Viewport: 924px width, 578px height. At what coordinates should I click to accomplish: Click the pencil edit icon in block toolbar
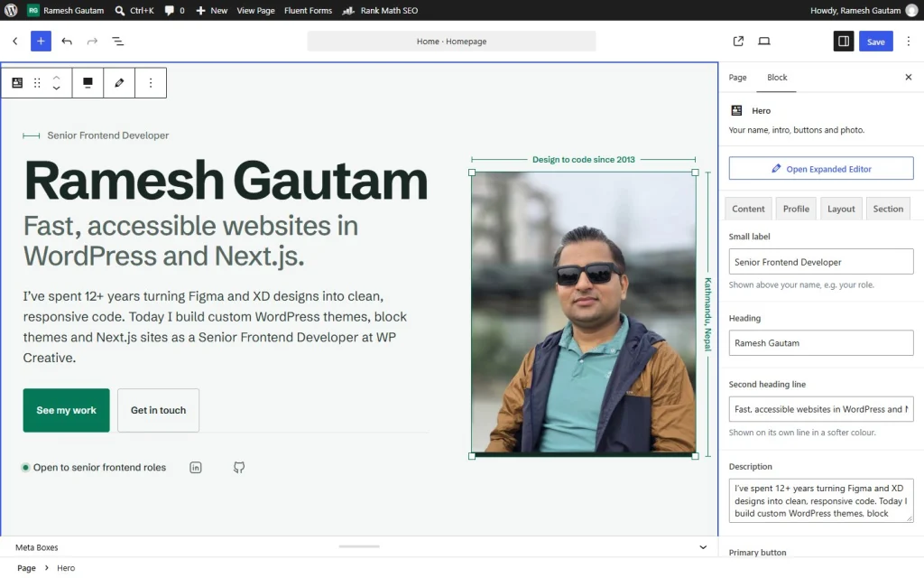pos(119,82)
